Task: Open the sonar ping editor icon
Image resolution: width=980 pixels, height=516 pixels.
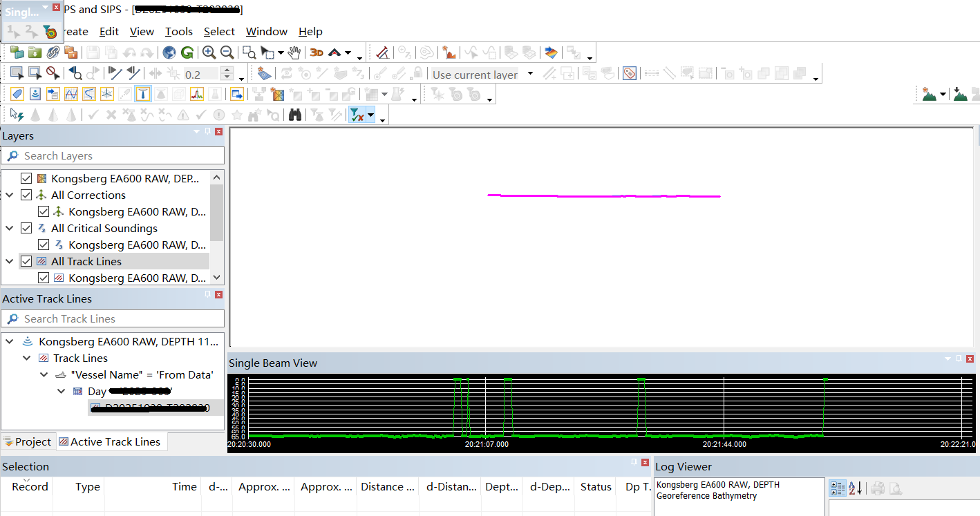Action: 35,94
